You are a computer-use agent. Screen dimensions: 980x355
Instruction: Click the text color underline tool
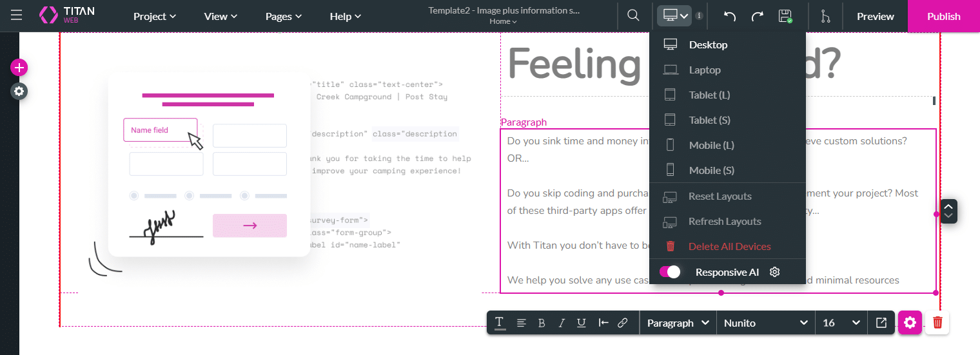[x=500, y=323]
